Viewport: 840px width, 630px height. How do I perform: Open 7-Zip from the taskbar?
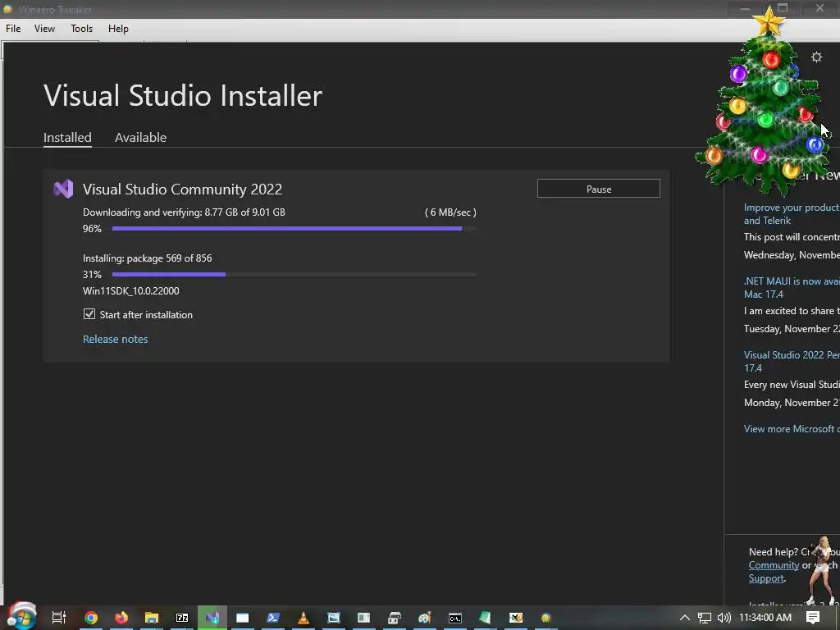pyautogui.click(x=182, y=618)
